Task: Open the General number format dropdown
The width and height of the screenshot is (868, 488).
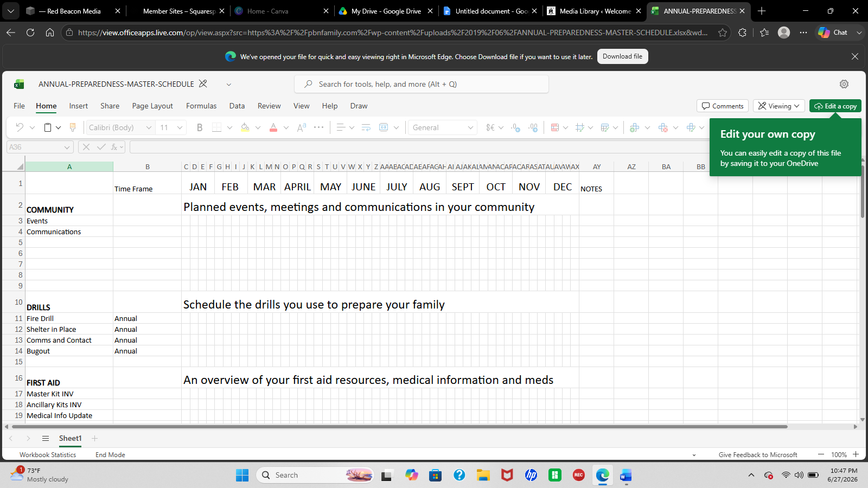Action: click(470, 127)
